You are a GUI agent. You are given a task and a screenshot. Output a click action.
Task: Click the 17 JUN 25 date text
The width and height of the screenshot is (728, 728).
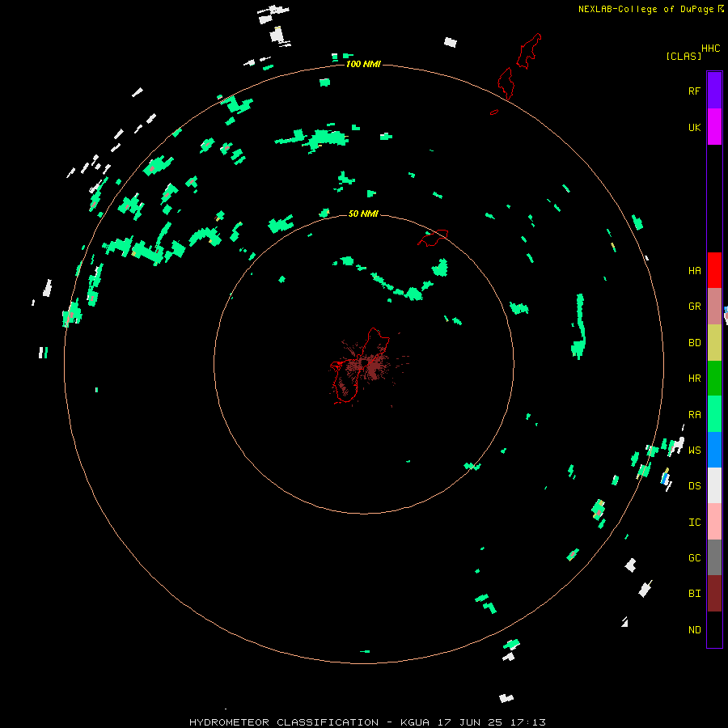click(471, 722)
